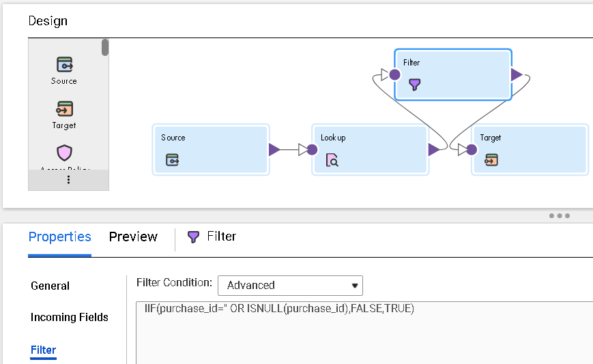593x364 pixels.
Task: Click the Filter node input circle port
Action: (395, 75)
